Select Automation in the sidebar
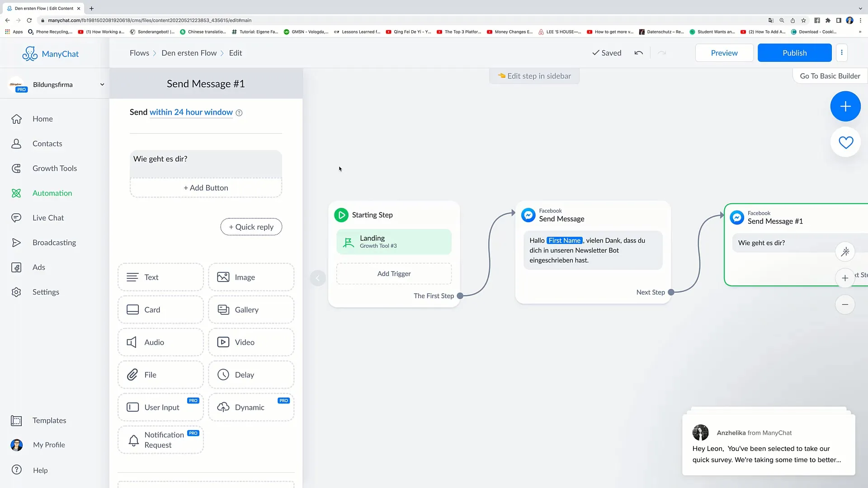Screen dimensions: 868x488 tap(52, 193)
